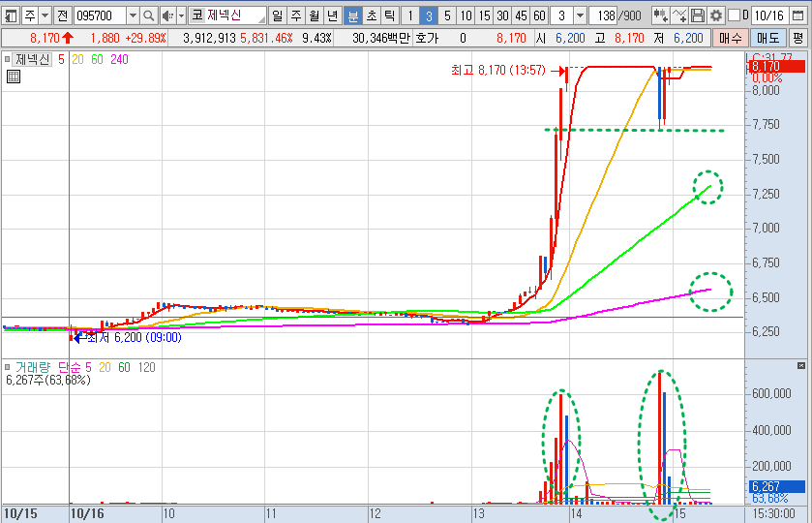Focus the 095700 stock code field

click(100, 15)
